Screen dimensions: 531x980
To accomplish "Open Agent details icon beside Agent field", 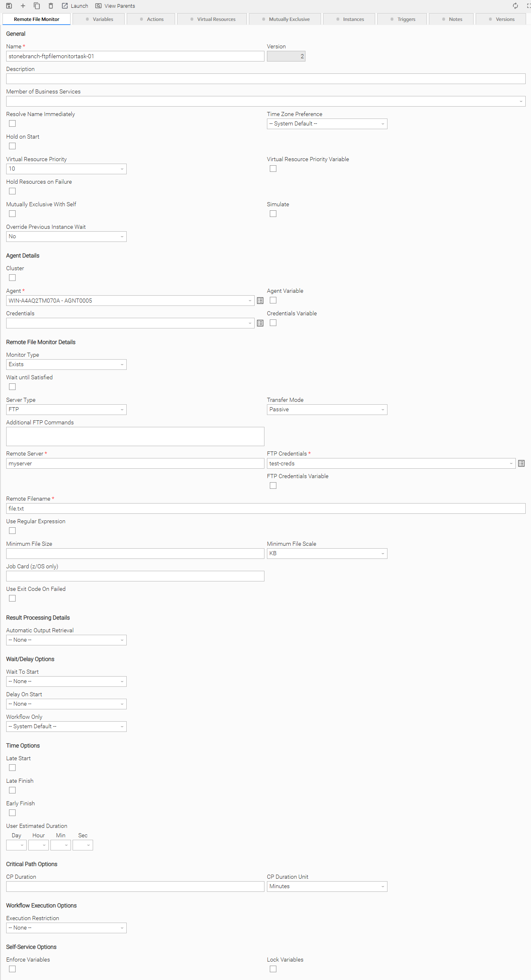I will pyautogui.click(x=260, y=301).
